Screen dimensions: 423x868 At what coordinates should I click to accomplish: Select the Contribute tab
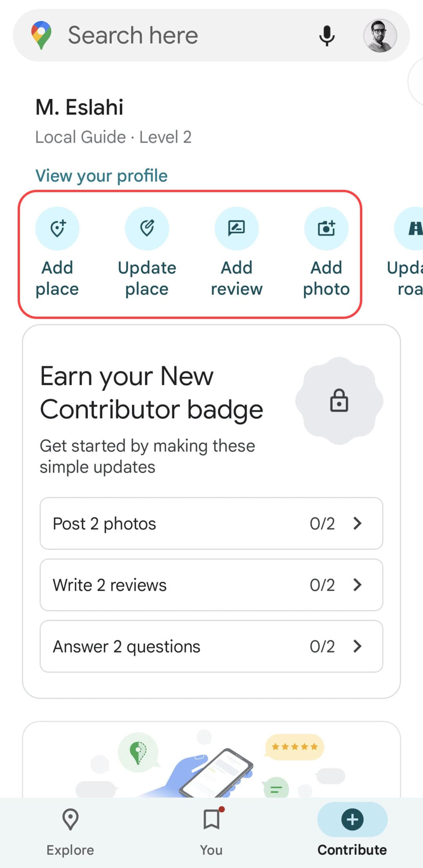pyautogui.click(x=352, y=832)
